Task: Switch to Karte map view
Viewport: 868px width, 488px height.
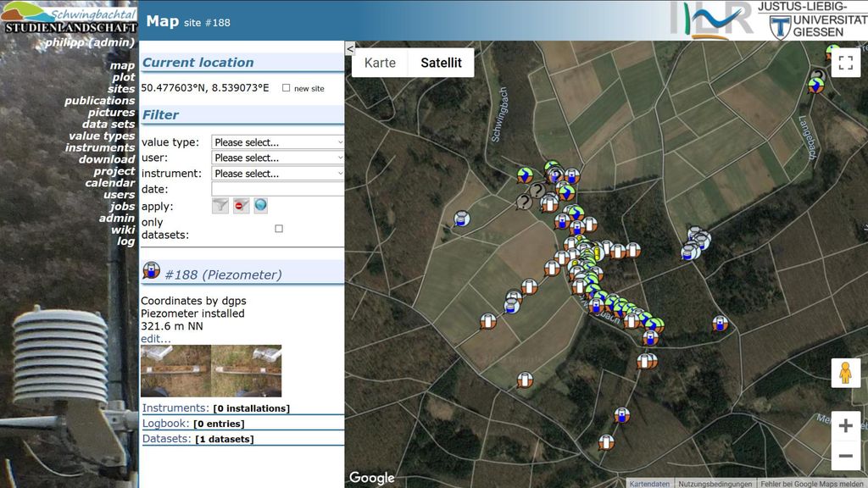Action: tap(380, 63)
